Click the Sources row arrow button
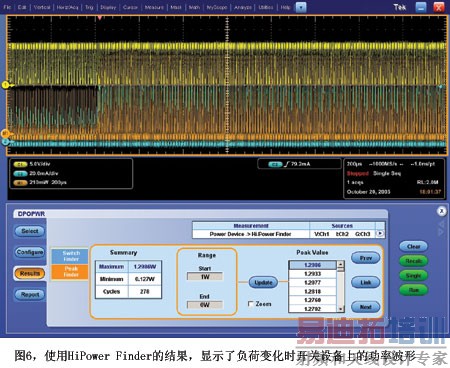Screen dimensions: 450x368 [380, 234]
